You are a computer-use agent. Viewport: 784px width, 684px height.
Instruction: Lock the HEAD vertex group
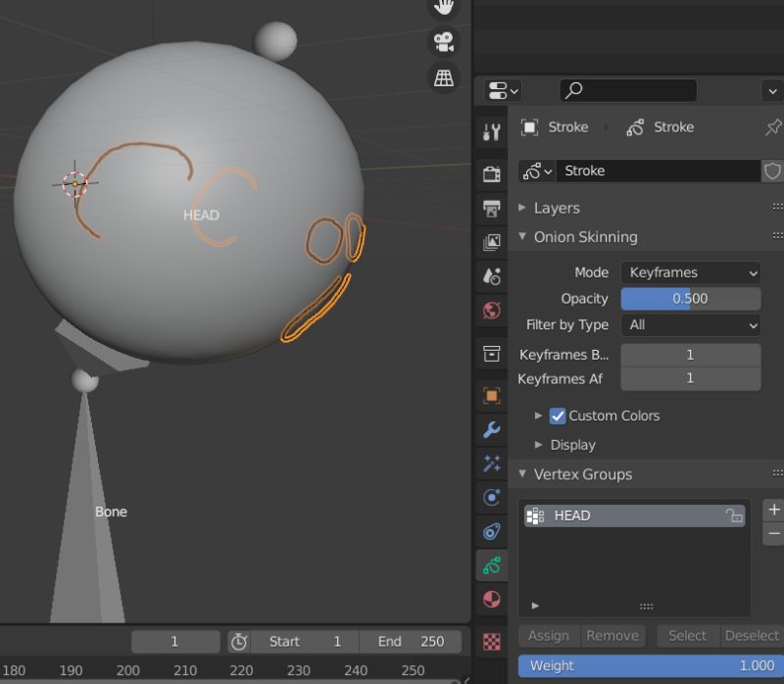coord(734,515)
